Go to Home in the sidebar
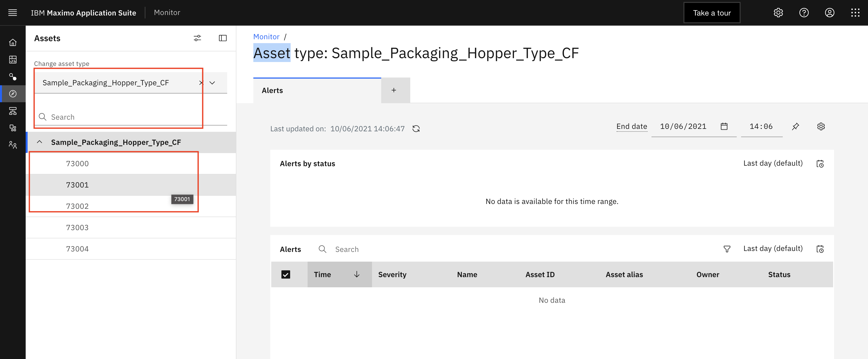Viewport: 868px width, 359px height. [x=12, y=42]
